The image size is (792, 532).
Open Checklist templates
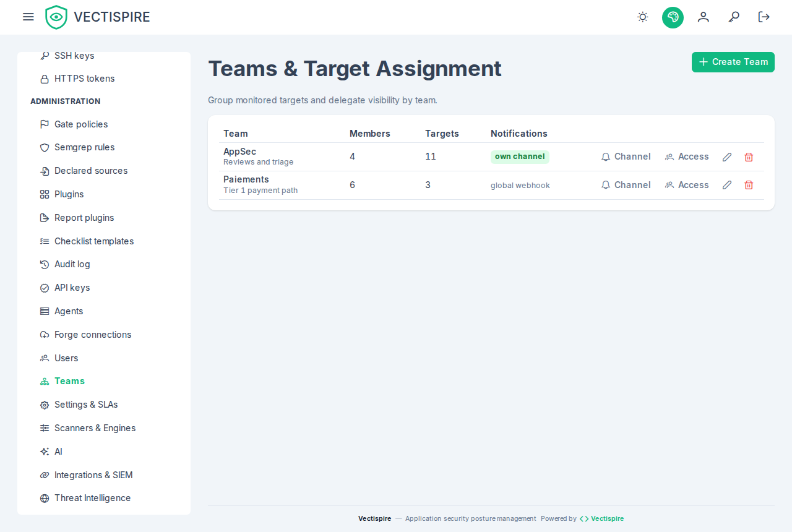104,241
